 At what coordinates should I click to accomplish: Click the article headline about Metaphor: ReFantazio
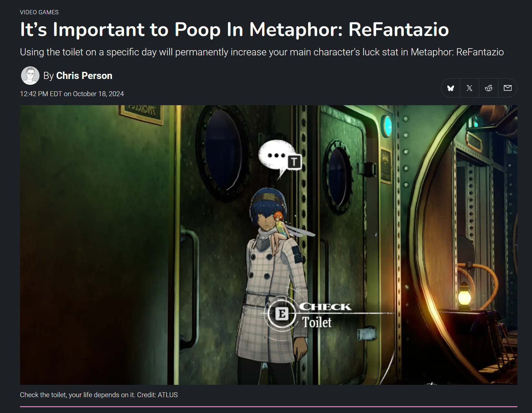click(234, 29)
